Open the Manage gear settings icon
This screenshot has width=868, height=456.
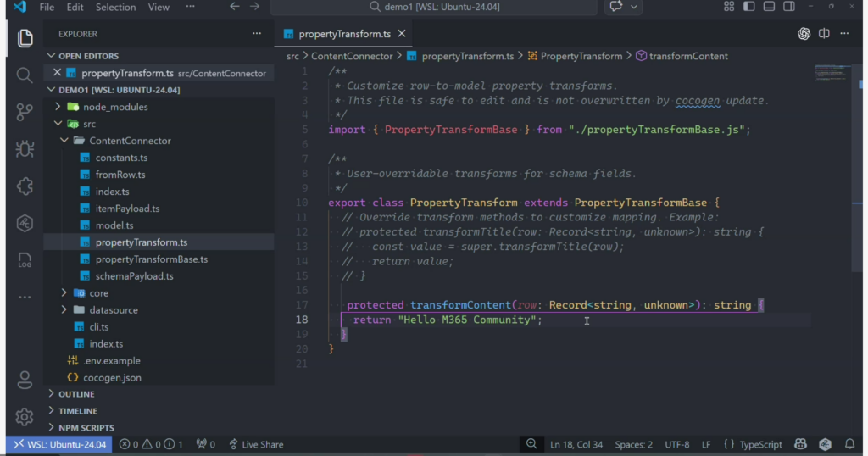point(25,416)
